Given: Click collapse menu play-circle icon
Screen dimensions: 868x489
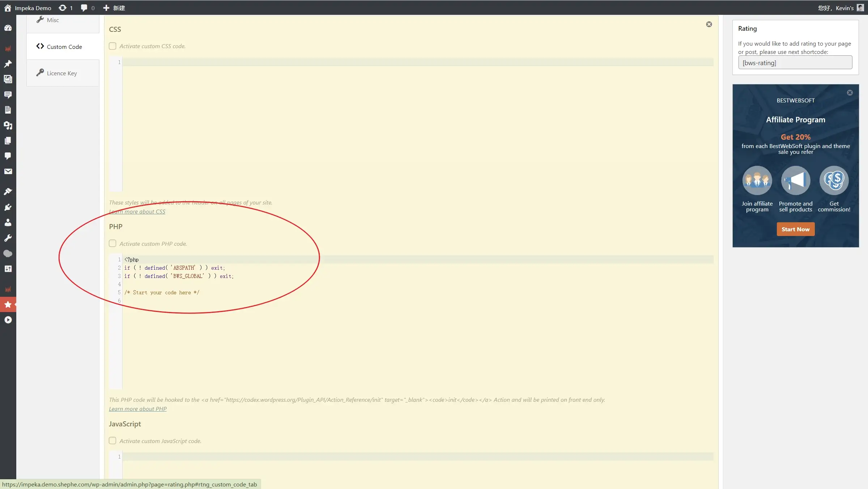Looking at the screenshot, I should (x=8, y=320).
